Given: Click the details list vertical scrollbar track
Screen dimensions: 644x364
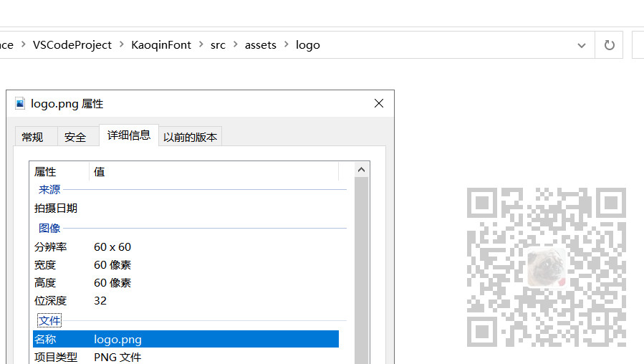Looking at the screenshot, I should [x=362, y=270].
